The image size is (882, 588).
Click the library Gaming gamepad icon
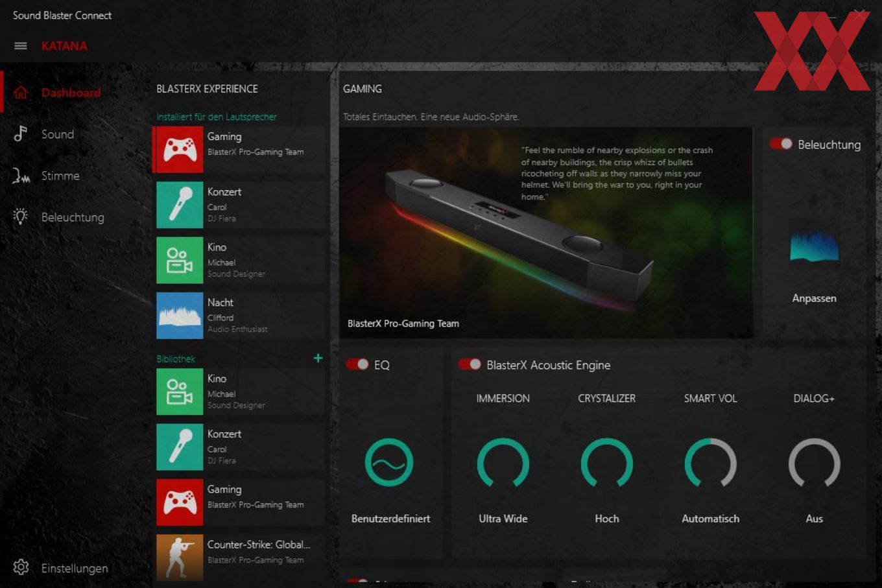180,502
